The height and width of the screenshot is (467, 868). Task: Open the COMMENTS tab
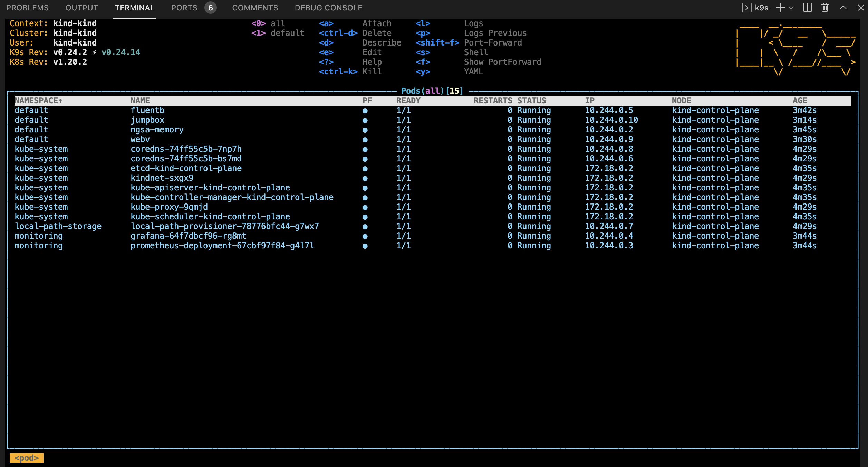point(255,8)
